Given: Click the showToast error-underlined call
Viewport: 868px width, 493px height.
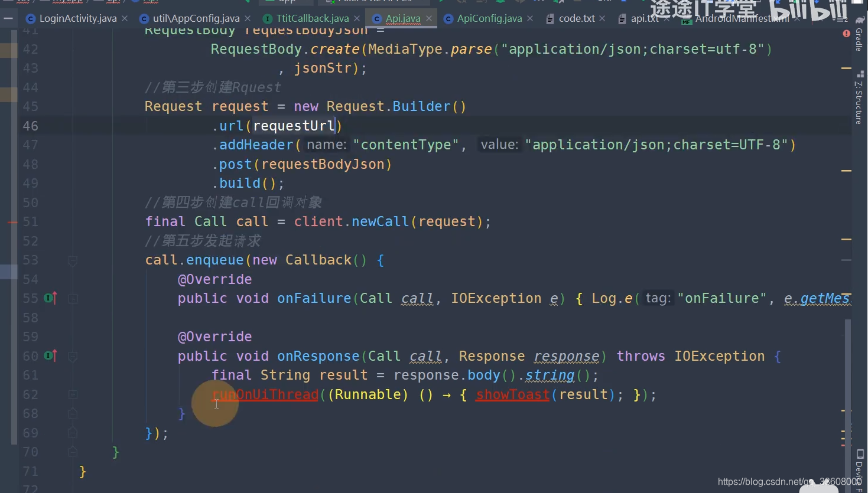Looking at the screenshot, I should point(513,394).
